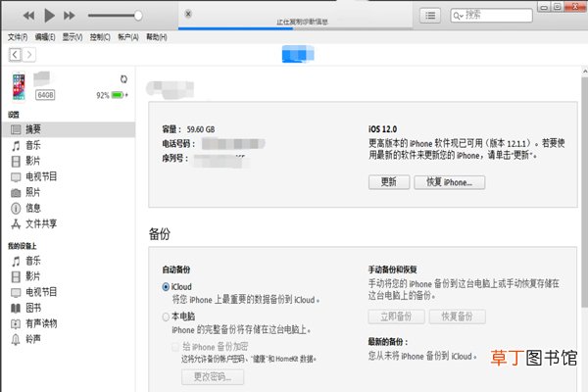Open the 控制(C) menu

tap(100, 37)
